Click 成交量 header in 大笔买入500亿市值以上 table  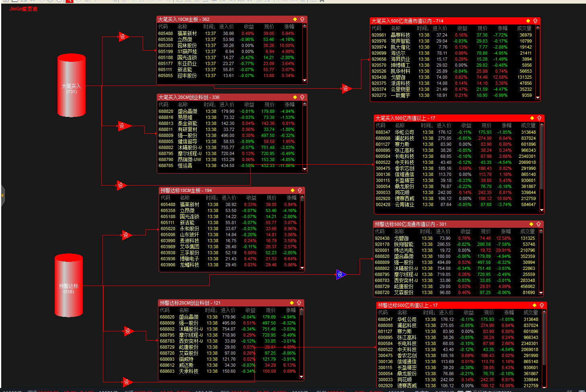[528, 126]
